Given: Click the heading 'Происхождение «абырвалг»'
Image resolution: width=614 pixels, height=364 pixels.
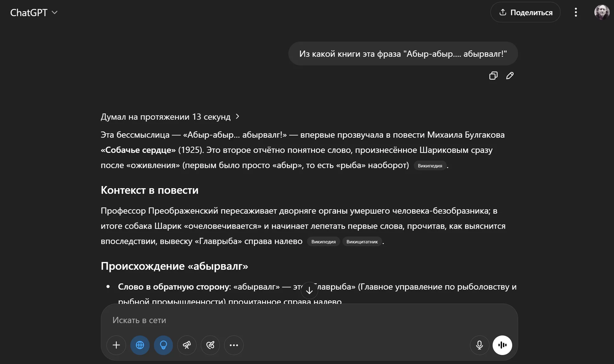Looking at the screenshot, I should coord(174,266).
